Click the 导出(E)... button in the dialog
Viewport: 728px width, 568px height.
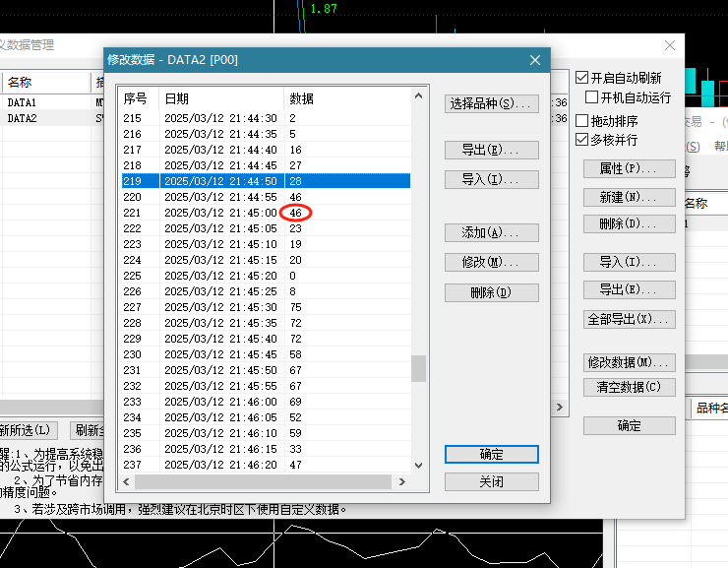pos(492,150)
